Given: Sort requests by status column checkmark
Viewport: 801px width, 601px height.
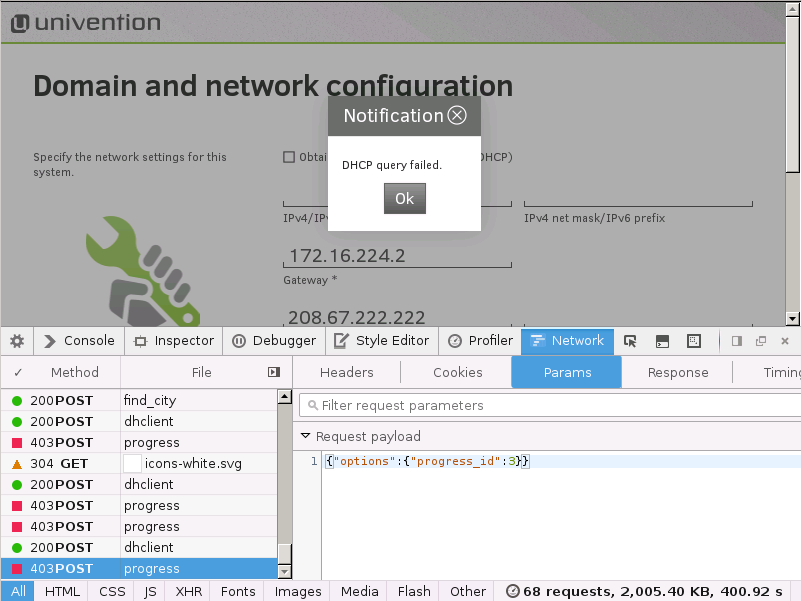Looking at the screenshot, I should (x=18, y=372).
